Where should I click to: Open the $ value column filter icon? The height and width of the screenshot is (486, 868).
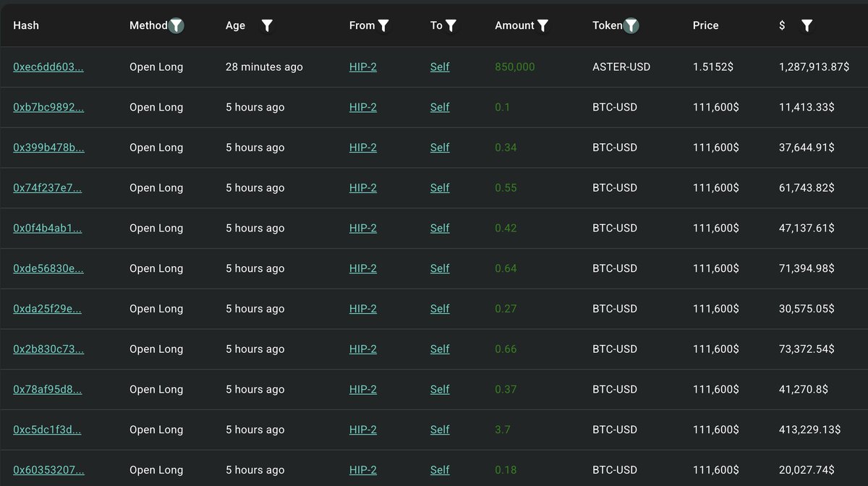pos(807,26)
